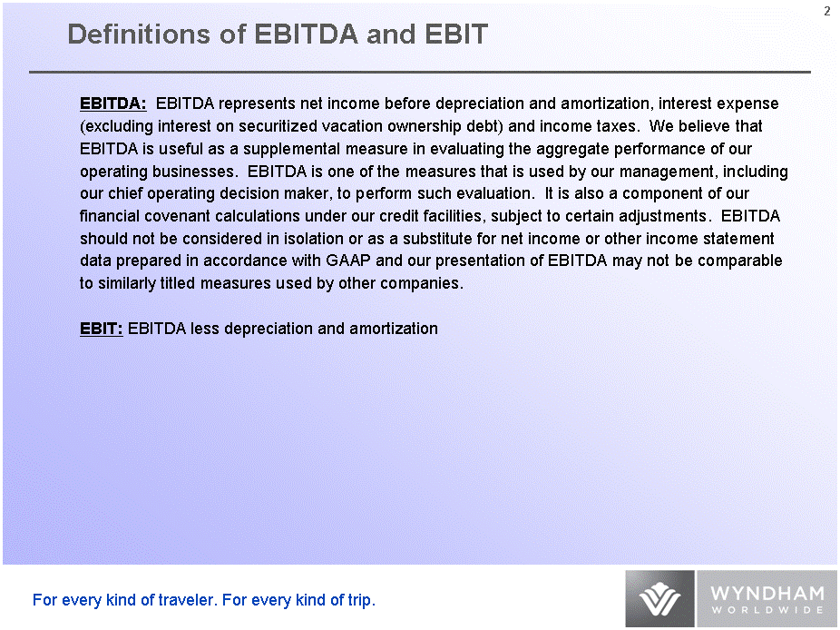Click the underlined 'EBIT:' heading
The image size is (840, 630).
(x=101, y=328)
